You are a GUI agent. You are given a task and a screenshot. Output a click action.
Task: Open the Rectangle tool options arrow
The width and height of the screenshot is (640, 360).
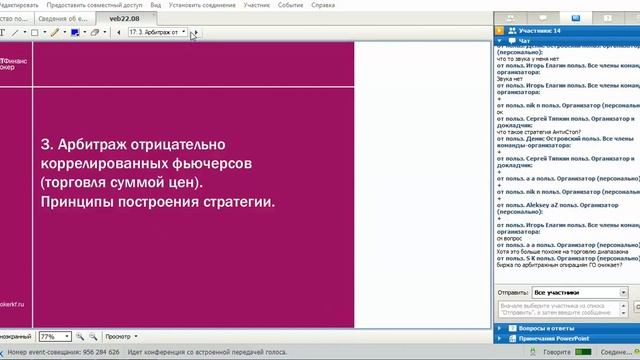click(x=44, y=32)
